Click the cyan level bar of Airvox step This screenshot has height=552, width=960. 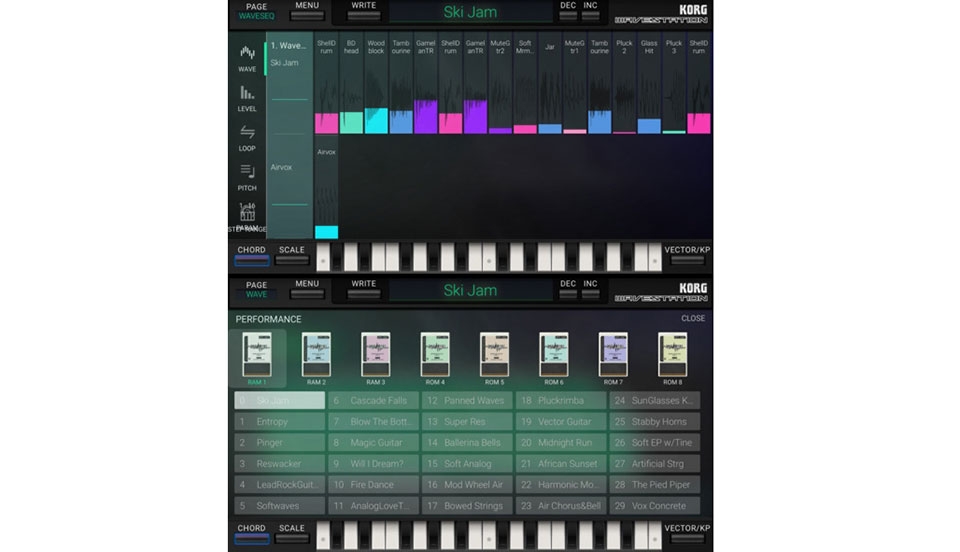coord(326,232)
